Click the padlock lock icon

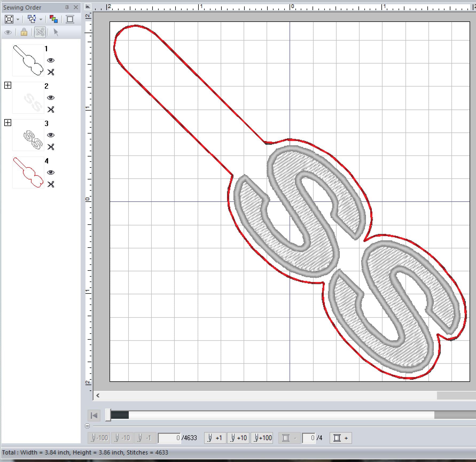point(24,32)
